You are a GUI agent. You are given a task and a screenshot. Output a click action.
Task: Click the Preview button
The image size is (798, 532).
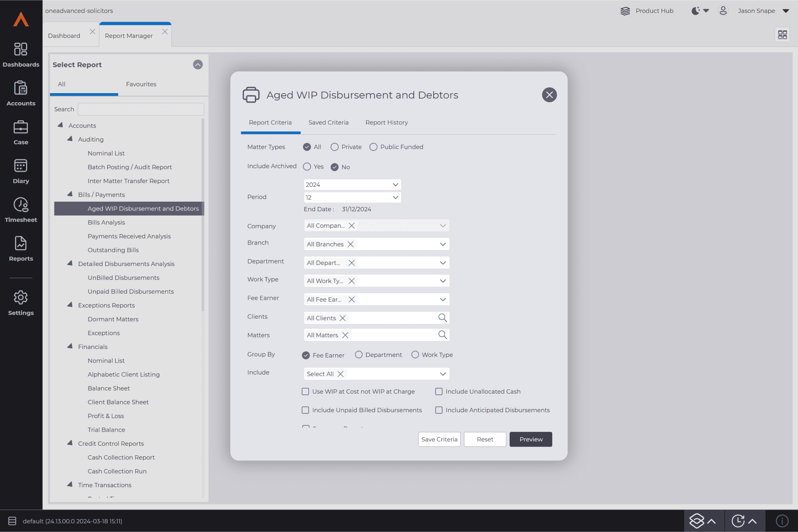point(531,439)
